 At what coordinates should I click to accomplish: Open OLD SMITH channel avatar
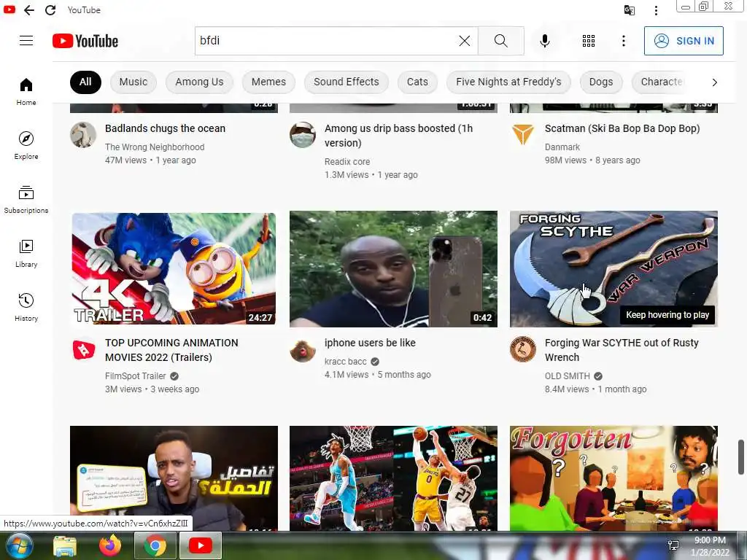click(522, 349)
